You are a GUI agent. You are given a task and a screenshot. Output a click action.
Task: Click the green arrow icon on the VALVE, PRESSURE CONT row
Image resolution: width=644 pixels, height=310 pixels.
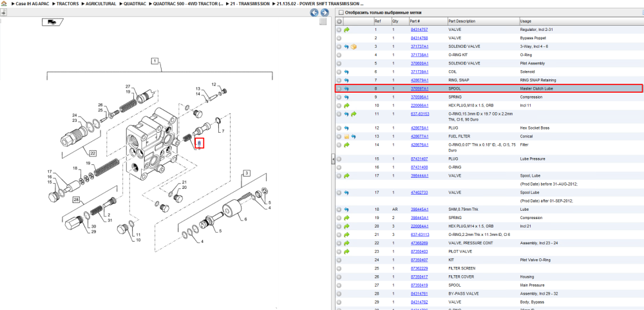coord(346,243)
